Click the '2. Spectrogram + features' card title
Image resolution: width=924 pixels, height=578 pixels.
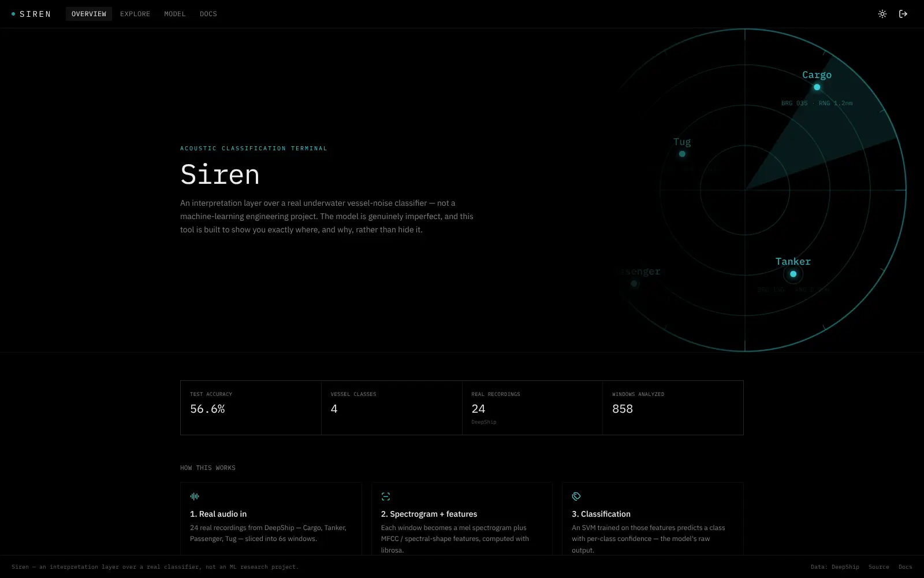(429, 514)
